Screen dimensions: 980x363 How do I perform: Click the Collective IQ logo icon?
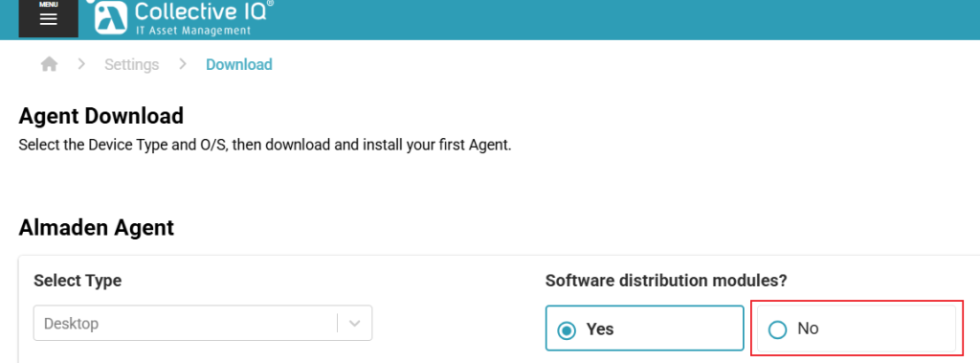tap(111, 17)
